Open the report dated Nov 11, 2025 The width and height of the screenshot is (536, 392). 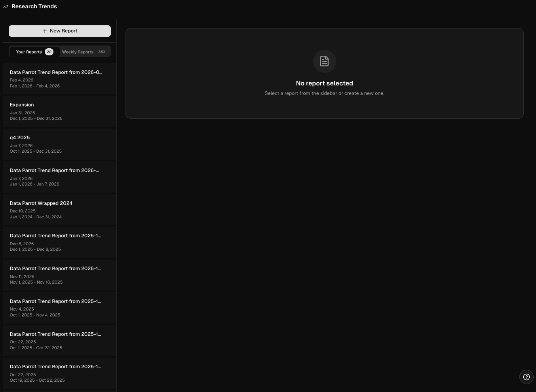(x=59, y=275)
